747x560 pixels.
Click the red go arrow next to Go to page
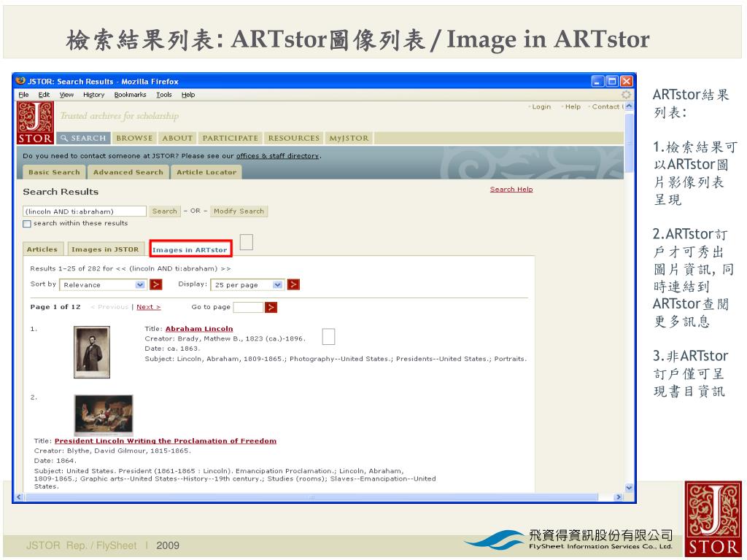point(271,307)
